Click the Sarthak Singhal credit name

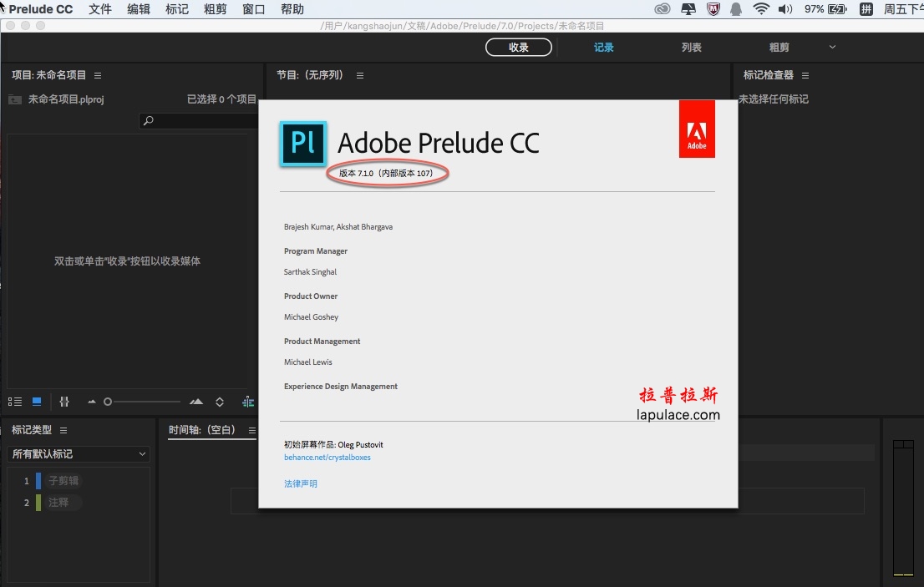(x=310, y=272)
